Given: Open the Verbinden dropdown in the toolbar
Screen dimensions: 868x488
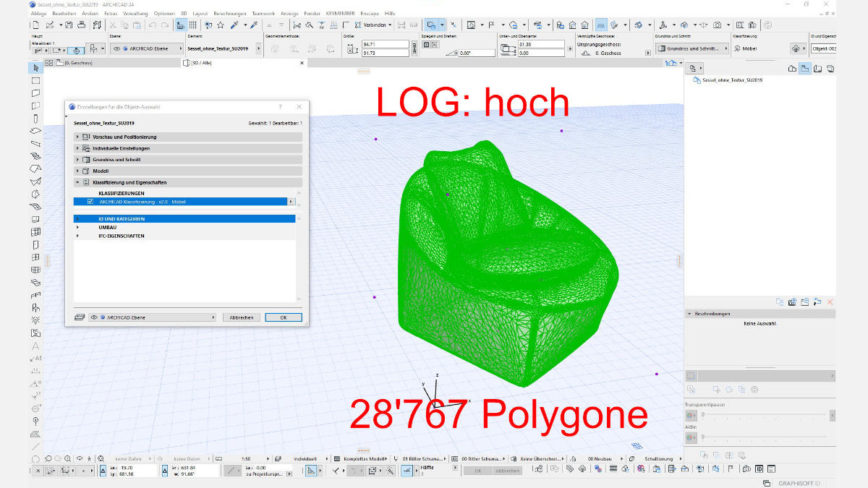Looking at the screenshot, I should (390, 25).
